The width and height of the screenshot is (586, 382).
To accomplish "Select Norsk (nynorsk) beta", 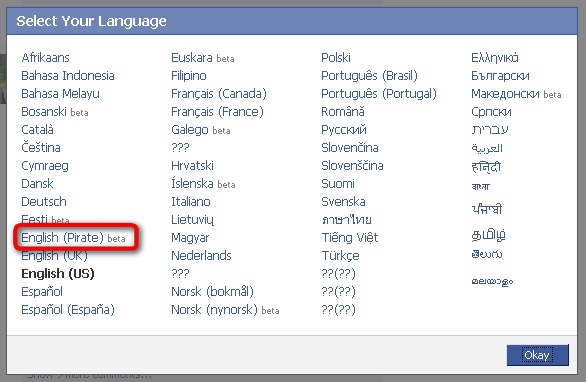I will (x=225, y=309).
